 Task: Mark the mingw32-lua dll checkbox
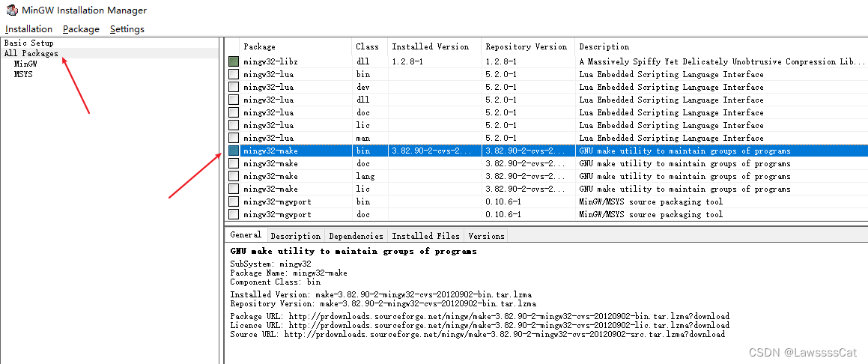(234, 100)
